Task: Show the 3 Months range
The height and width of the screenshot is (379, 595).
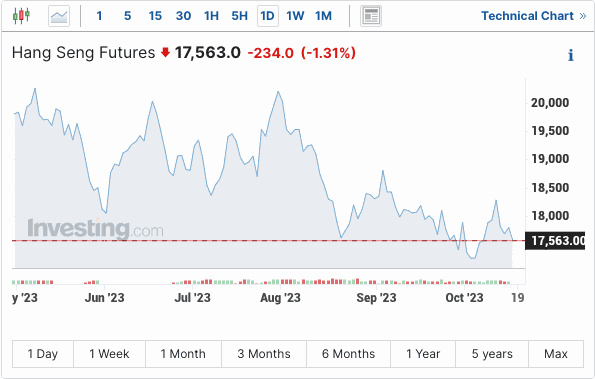Action: coord(264,354)
